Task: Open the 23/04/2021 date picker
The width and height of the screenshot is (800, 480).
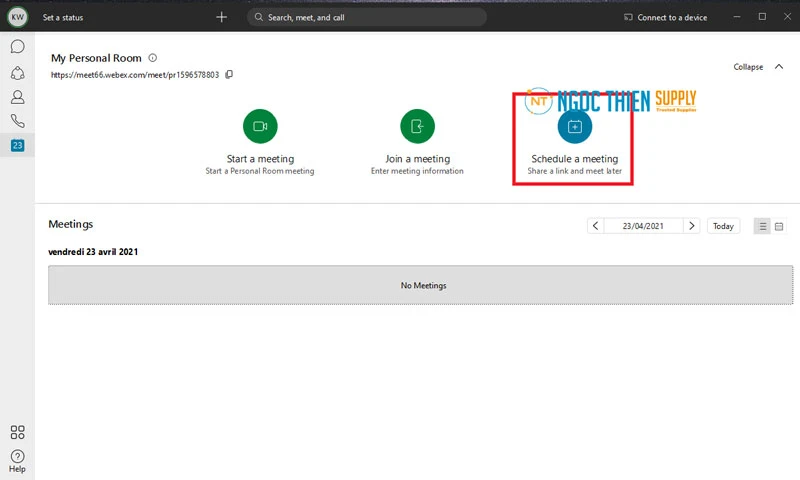Action: (x=643, y=225)
